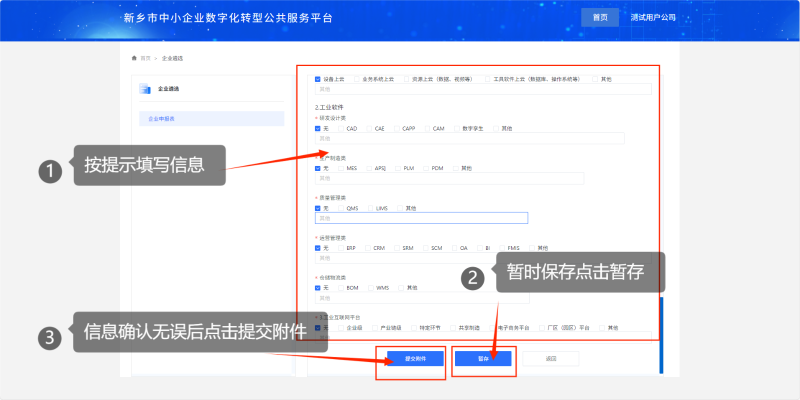
Task: Select 企业申报表 in the left sidebar
Action: coord(161,119)
